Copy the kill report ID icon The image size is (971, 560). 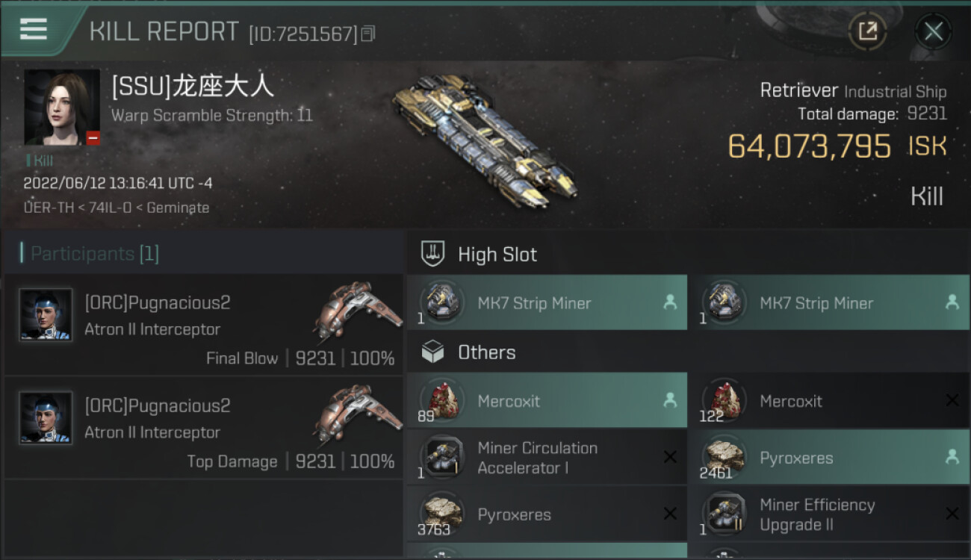click(367, 34)
